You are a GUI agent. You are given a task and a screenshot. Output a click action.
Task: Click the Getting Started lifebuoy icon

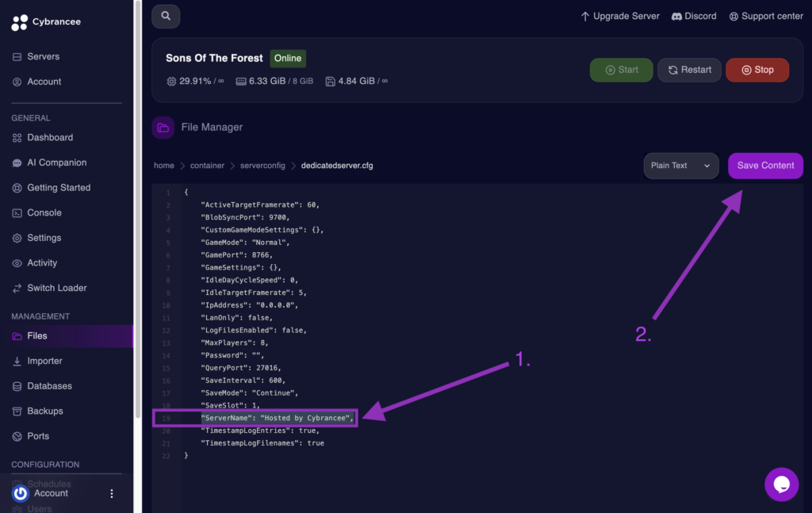coord(17,188)
